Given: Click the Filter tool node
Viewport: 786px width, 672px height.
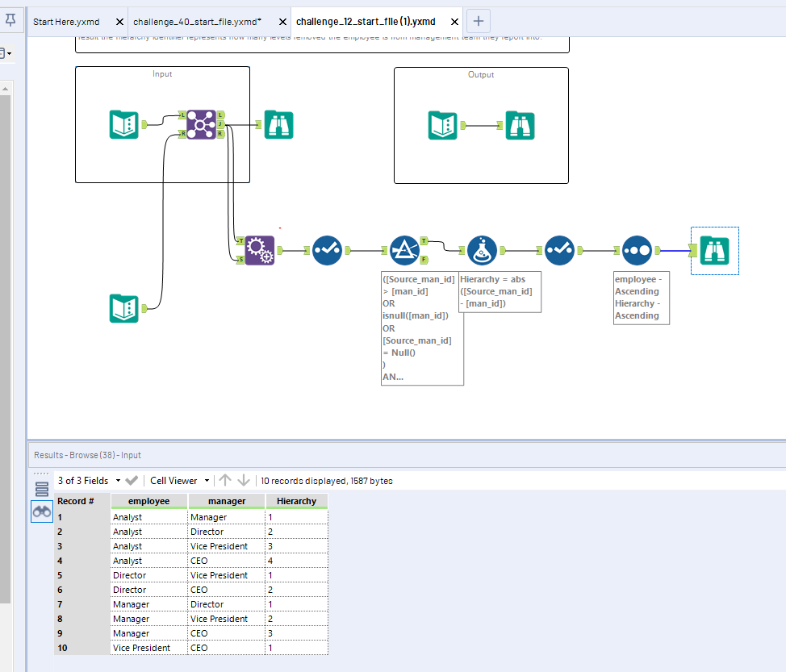Looking at the screenshot, I should point(404,250).
